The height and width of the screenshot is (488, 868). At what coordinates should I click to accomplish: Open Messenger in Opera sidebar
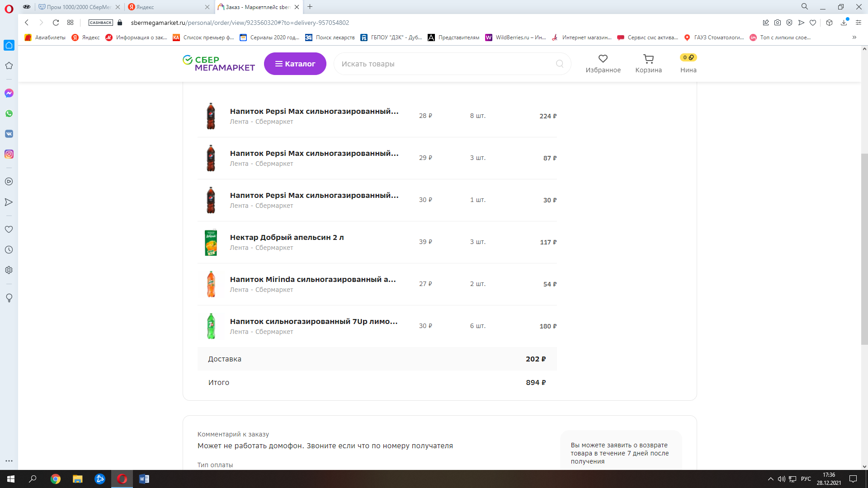[x=9, y=93]
